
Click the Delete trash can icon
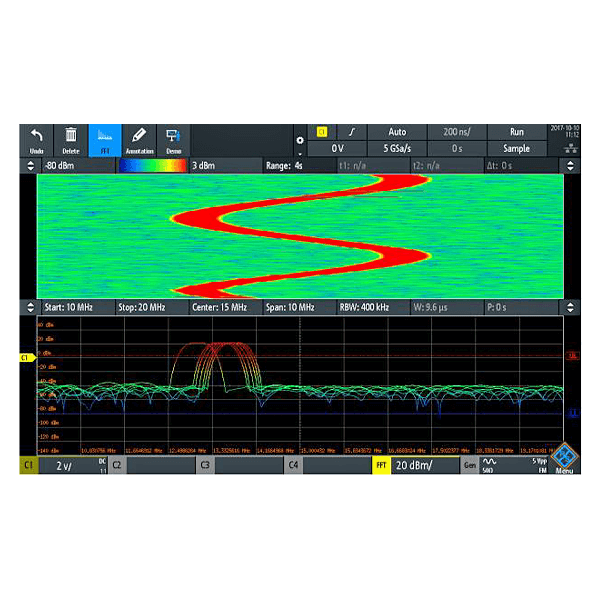click(71, 139)
